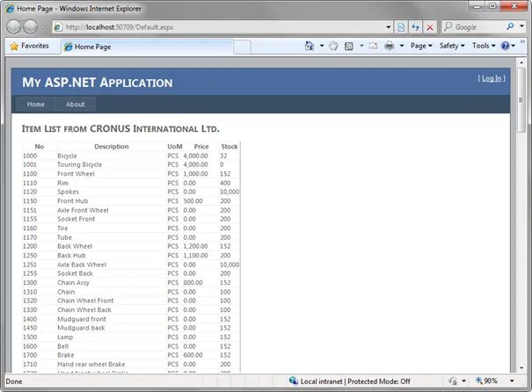Viewport: 532px width, 392px height.
Task: Click the RSS Feeds icon
Action: click(x=349, y=46)
